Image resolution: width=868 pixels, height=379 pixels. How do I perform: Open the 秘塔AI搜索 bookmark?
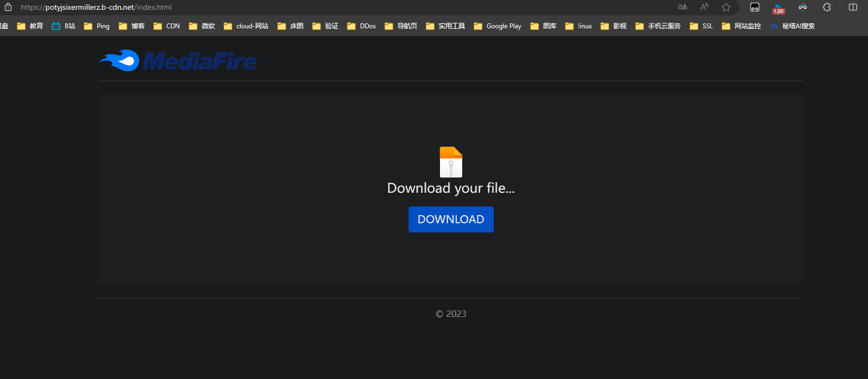pos(792,26)
